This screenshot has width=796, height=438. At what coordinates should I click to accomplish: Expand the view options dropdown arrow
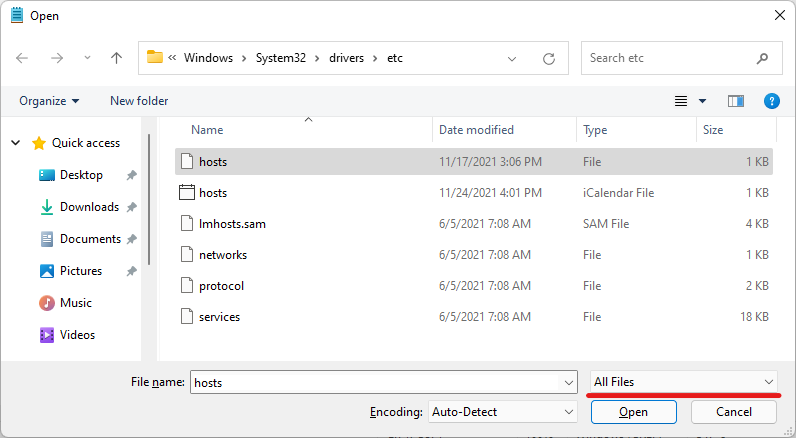point(703,101)
